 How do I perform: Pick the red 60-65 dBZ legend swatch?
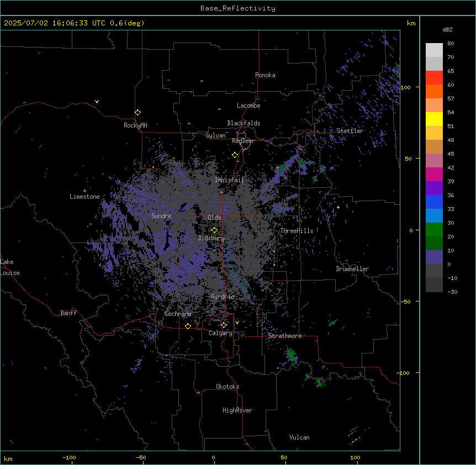434,77
